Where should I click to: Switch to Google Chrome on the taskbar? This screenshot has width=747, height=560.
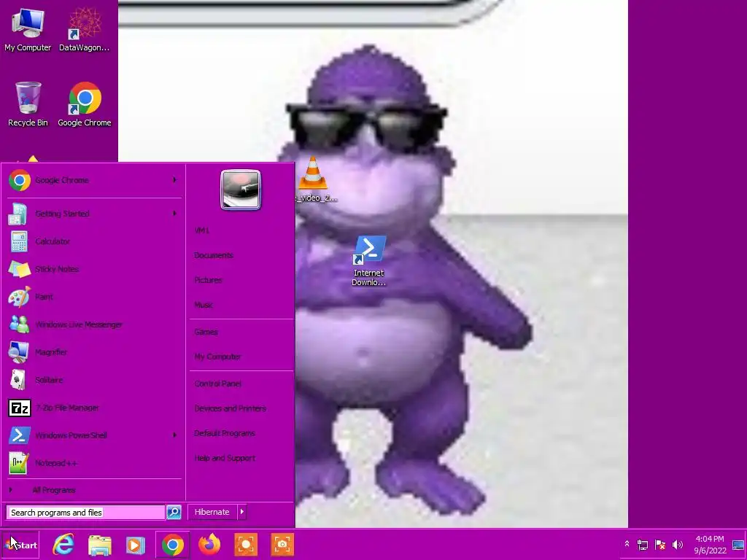(172, 545)
